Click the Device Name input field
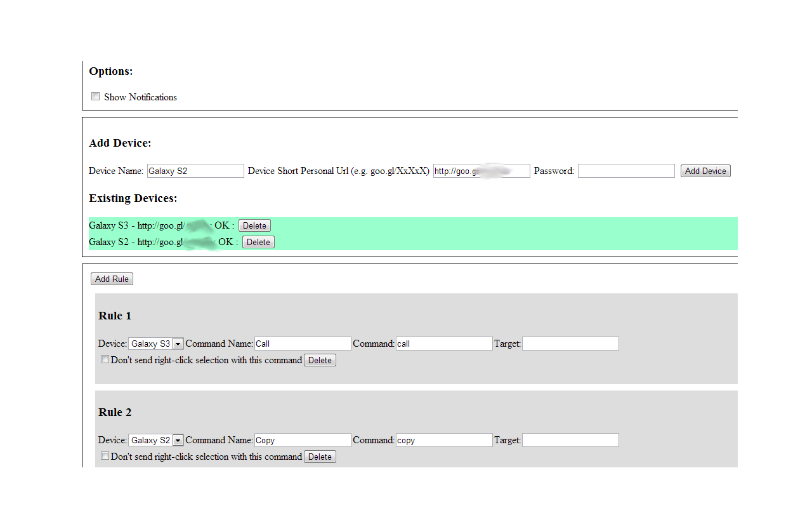This screenshot has width=812, height=508. pyautogui.click(x=195, y=170)
